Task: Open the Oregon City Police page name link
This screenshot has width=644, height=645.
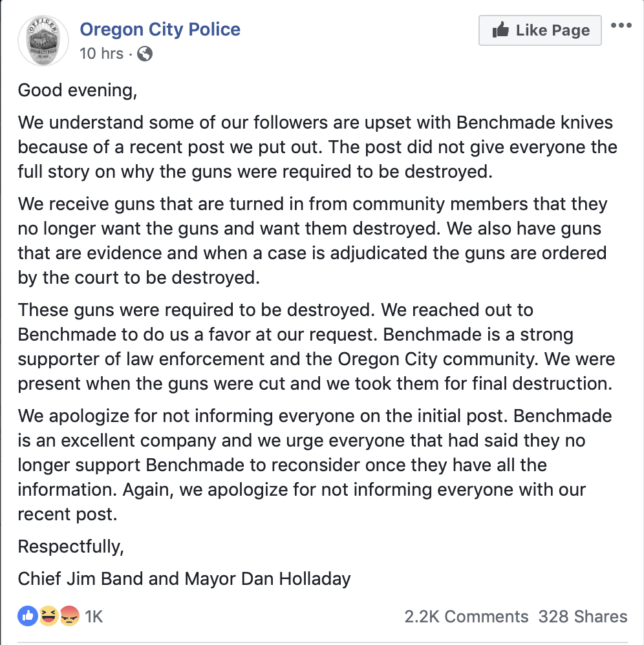Action: point(160,30)
